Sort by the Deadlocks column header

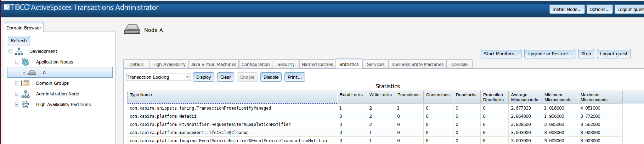coord(467,97)
